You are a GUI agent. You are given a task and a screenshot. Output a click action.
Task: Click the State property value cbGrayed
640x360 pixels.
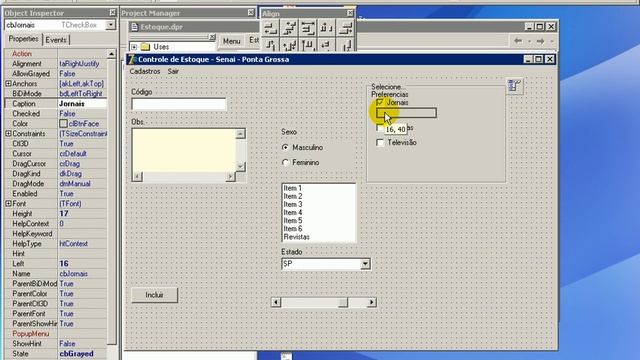point(82,353)
